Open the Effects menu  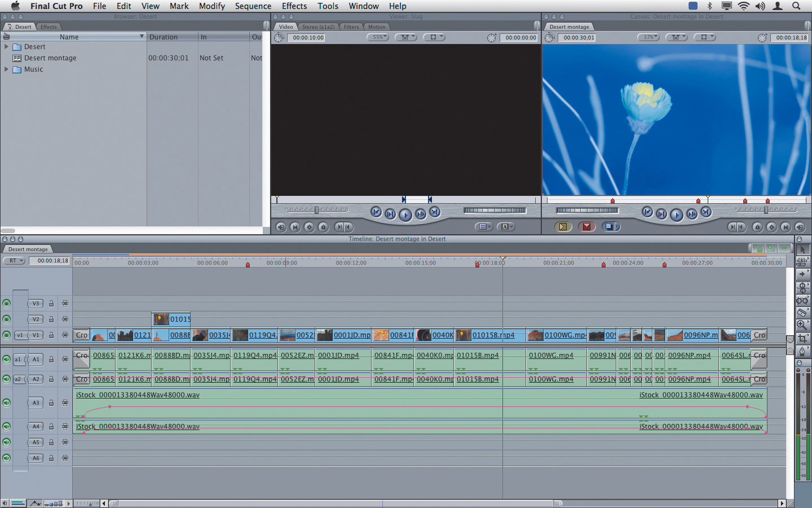(x=294, y=6)
